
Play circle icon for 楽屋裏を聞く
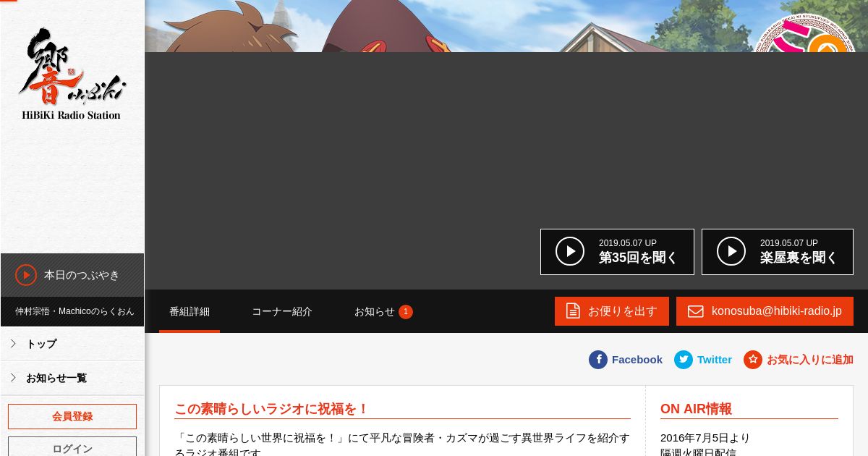731,251
